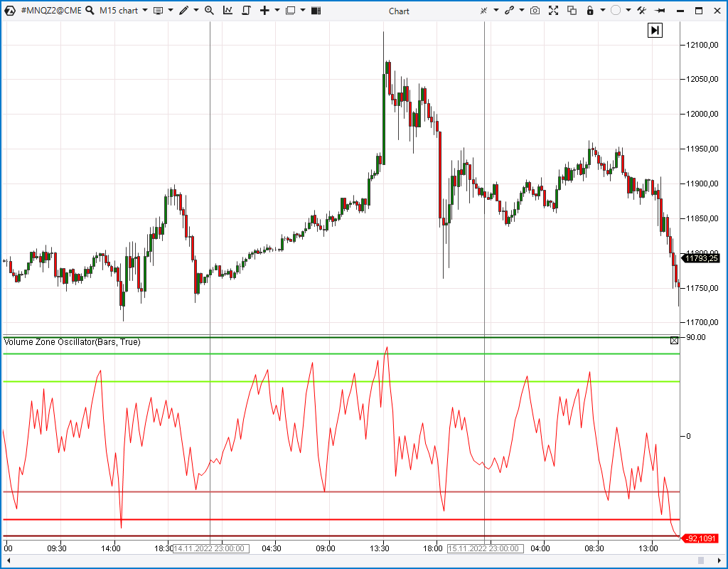Toggle the pin window icon
The height and width of the screenshot is (569, 728).
(x=660, y=11)
